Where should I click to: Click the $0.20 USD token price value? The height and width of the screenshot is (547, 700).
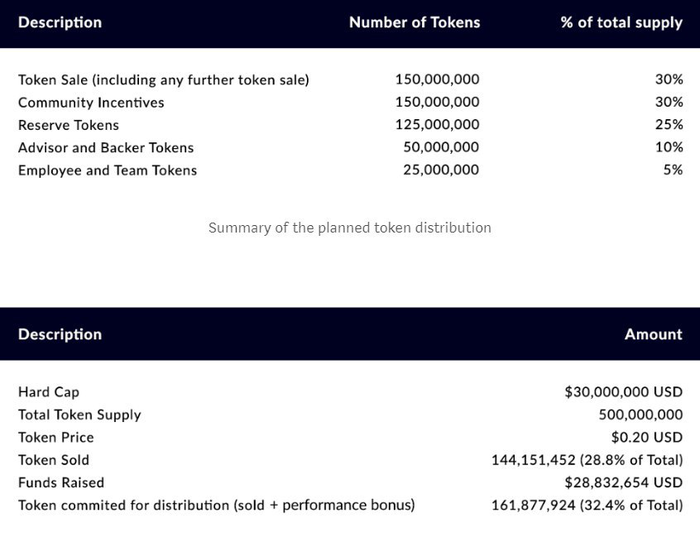tap(647, 437)
